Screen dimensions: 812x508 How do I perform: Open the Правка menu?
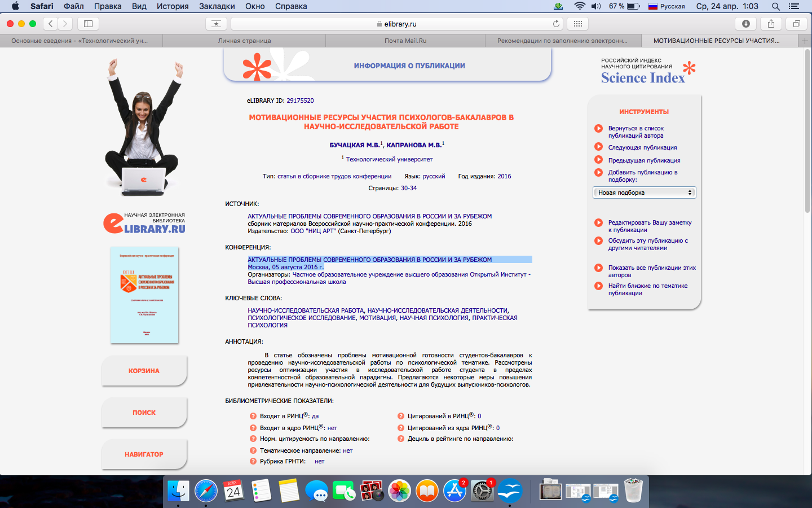pyautogui.click(x=108, y=6)
